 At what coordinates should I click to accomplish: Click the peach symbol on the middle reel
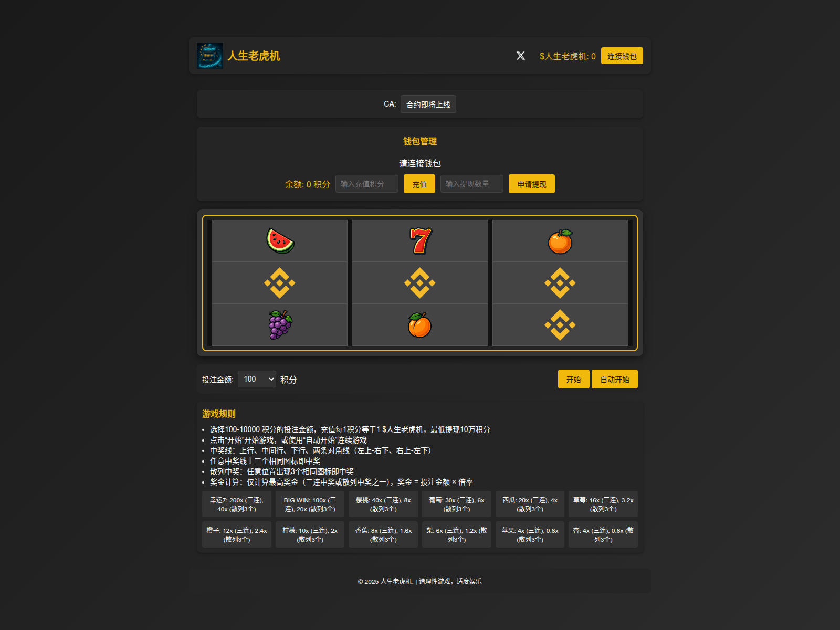tap(420, 324)
